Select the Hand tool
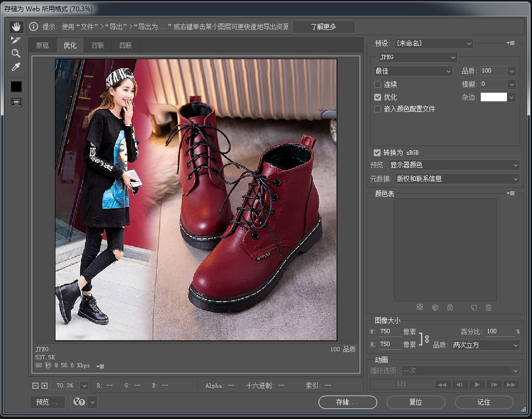This screenshot has width=532, height=419. 16,27
